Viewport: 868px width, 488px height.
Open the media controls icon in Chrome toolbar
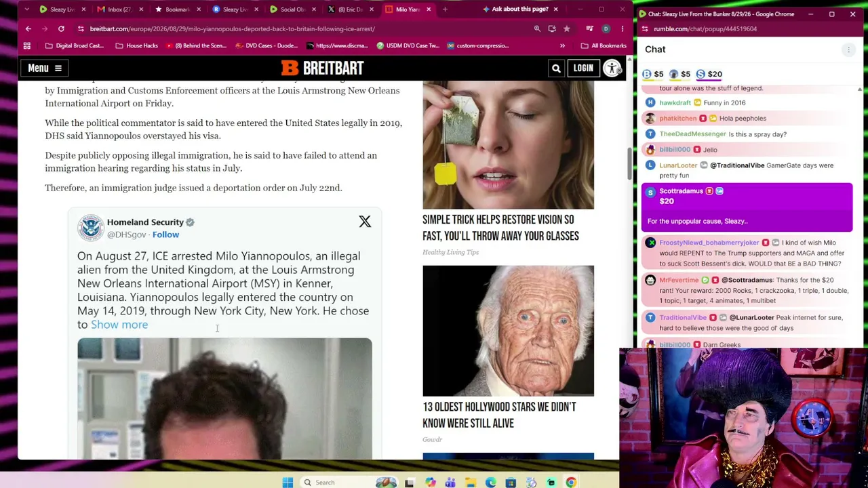[x=589, y=29]
